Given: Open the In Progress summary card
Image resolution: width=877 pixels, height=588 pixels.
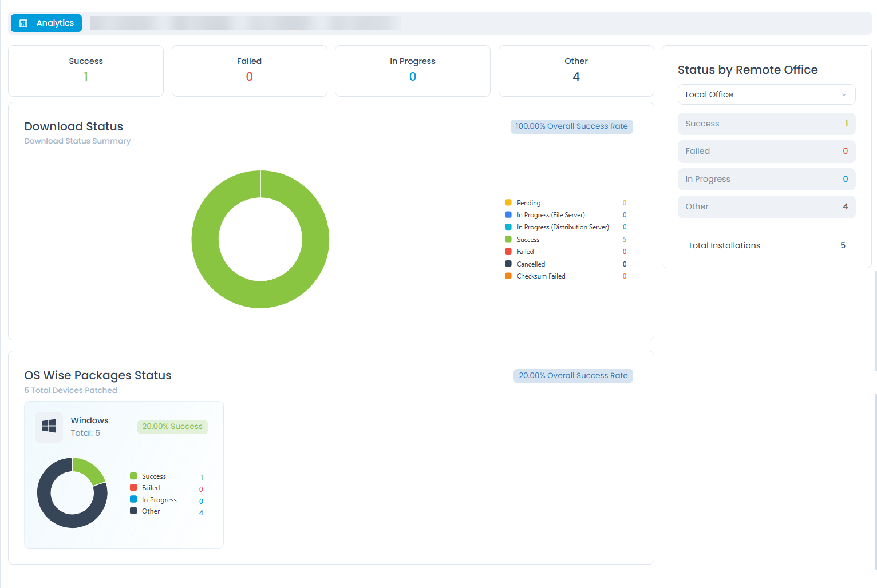Looking at the screenshot, I should (x=412, y=71).
